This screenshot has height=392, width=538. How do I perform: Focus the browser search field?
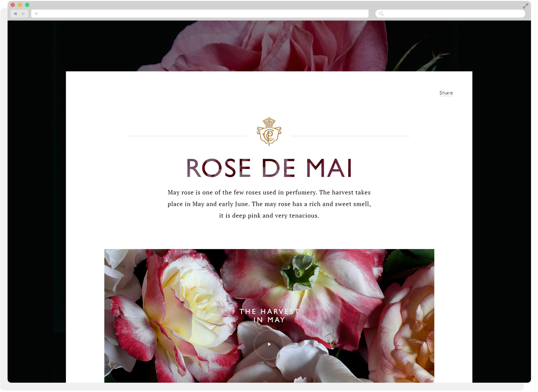450,14
